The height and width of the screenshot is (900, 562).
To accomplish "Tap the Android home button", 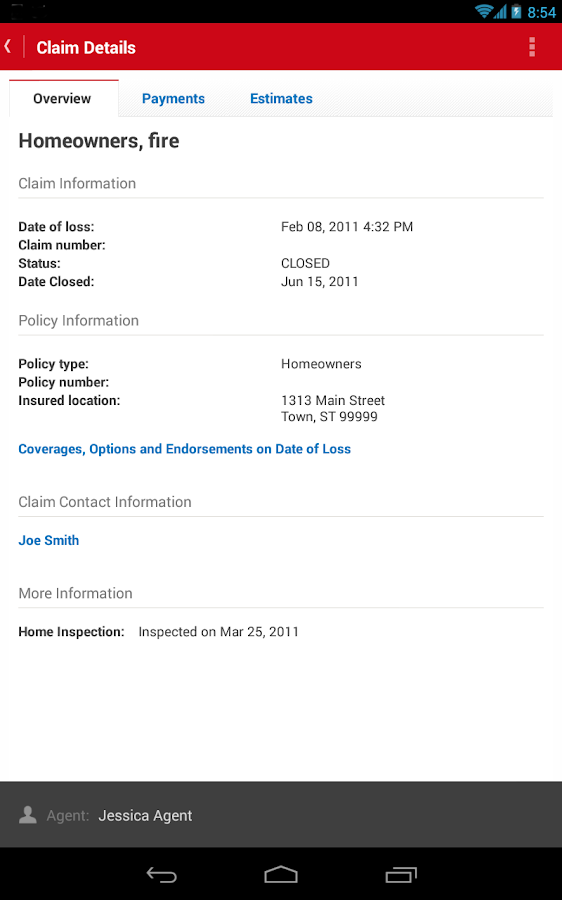I will [x=281, y=874].
